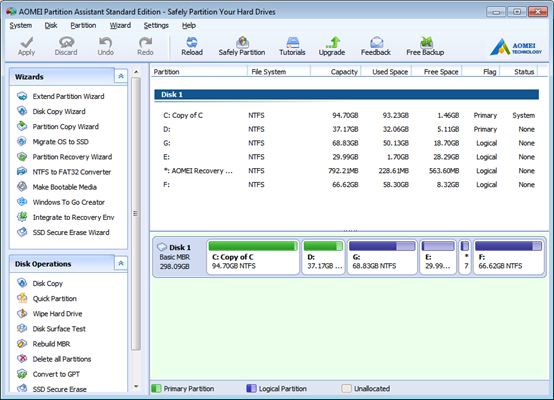Sort by the Free Space column header
This screenshot has height=400, width=554.
(x=437, y=72)
